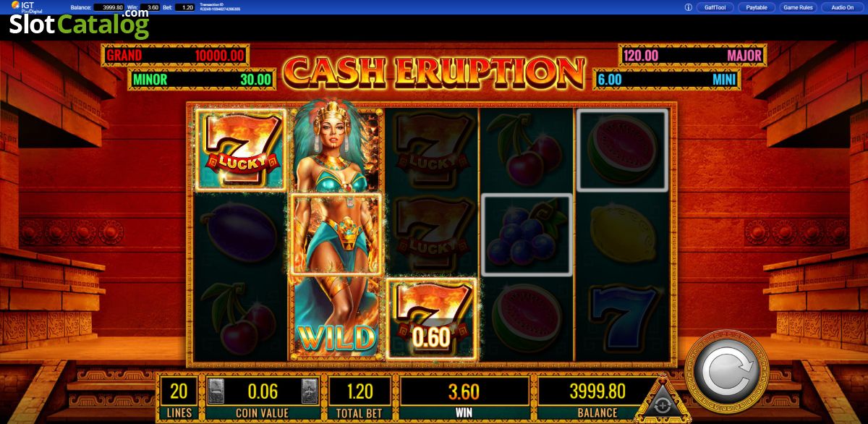868x424 pixels.
Task: Click the blue 7 symbol
Action: click(621, 318)
